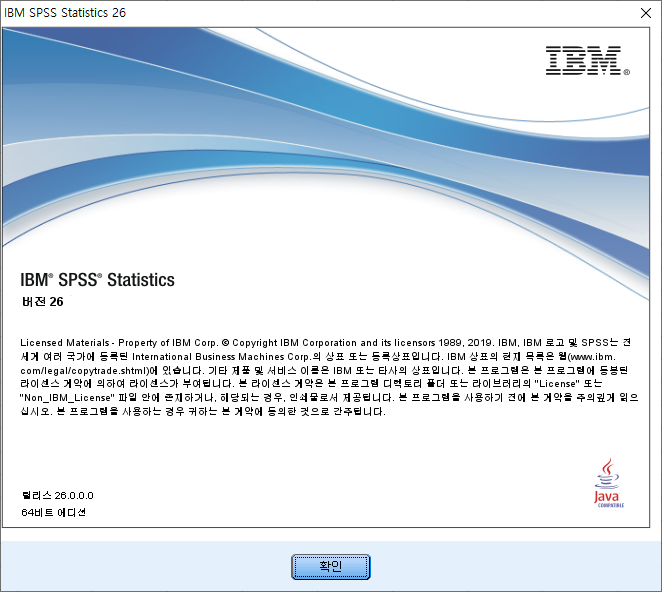Screen dimensions: 662x592
Task: Click the IBM logo in the banner
Action: pyautogui.click(x=587, y=61)
